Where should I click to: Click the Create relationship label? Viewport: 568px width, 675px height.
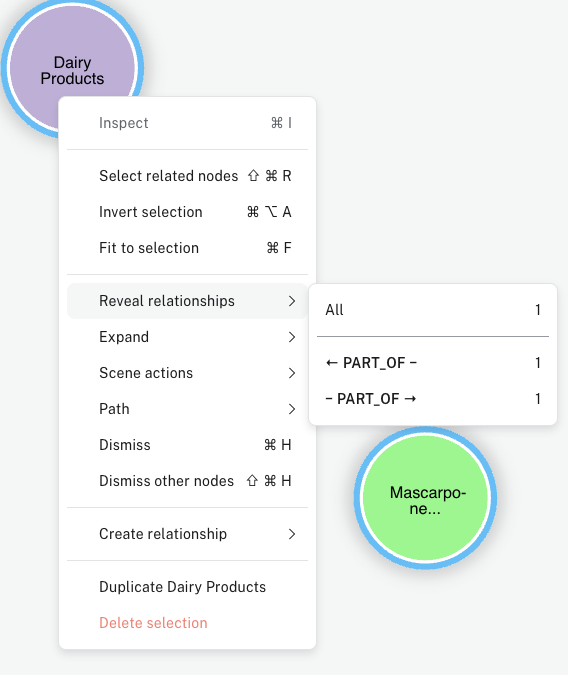point(163,534)
